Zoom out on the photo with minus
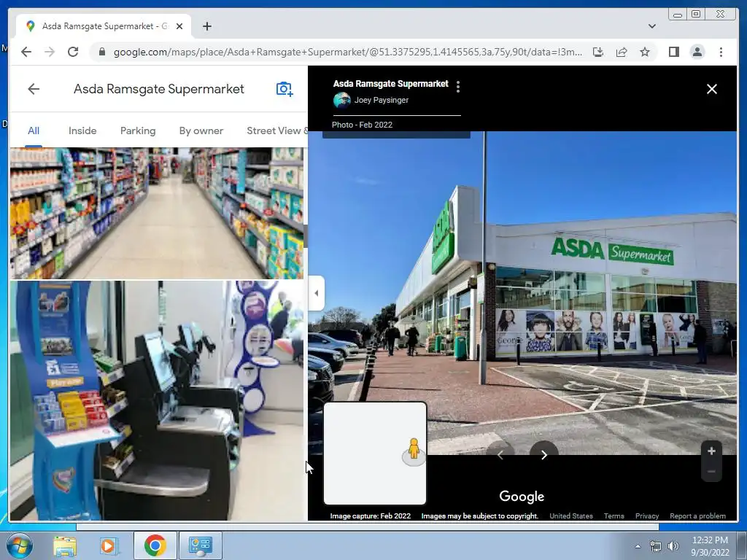Image resolution: width=747 pixels, height=560 pixels. pos(711,472)
